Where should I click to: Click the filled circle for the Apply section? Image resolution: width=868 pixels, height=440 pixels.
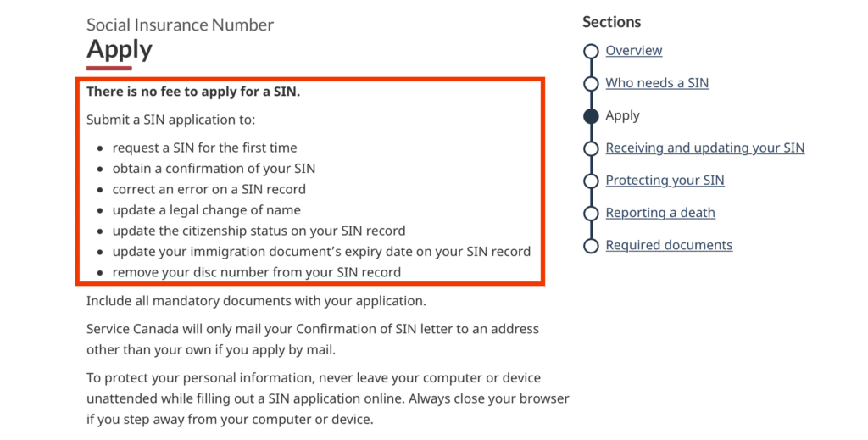click(x=591, y=116)
